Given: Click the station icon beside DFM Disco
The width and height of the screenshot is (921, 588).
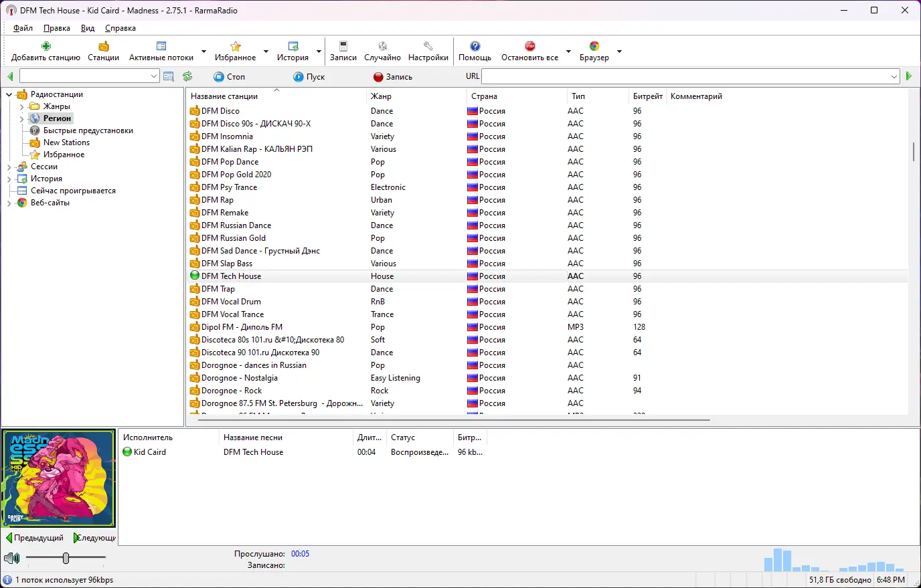Looking at the screenshot, I should point(195,111).
